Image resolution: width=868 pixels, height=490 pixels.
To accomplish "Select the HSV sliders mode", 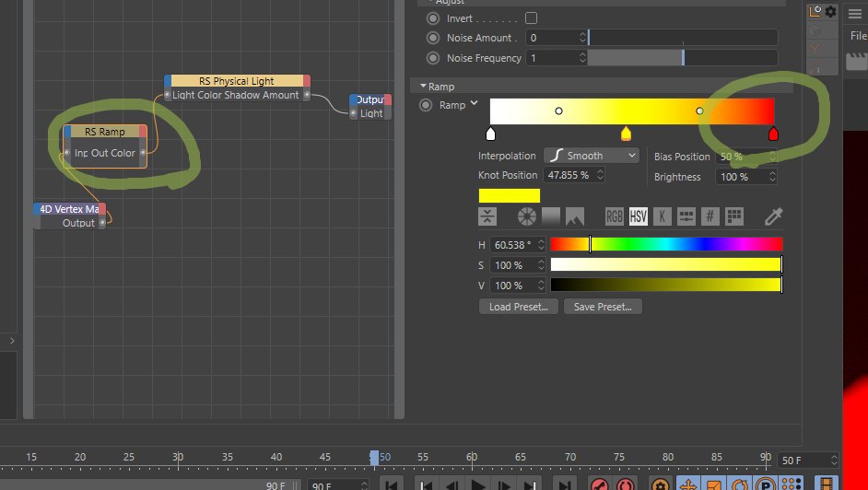I will [x=638, y=216].
